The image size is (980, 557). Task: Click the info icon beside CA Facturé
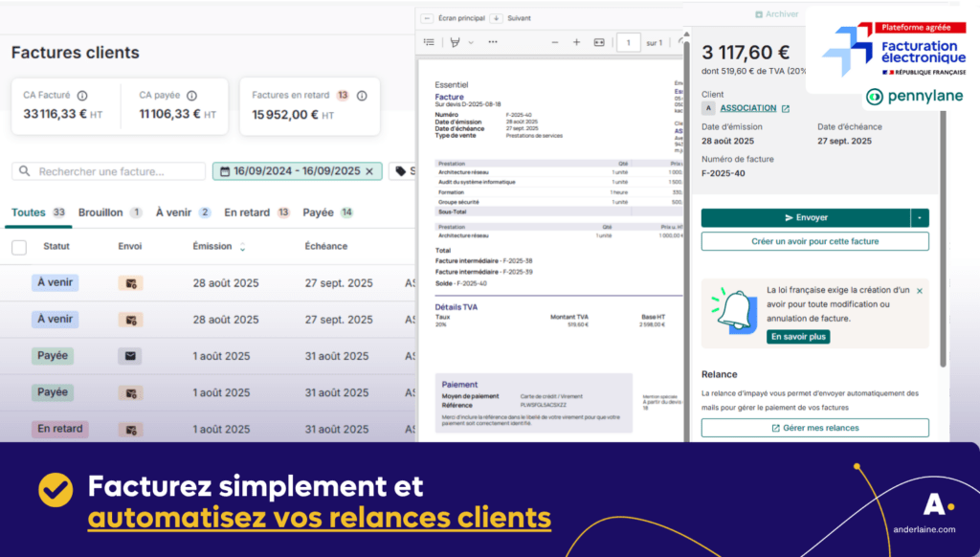(82, 96)
